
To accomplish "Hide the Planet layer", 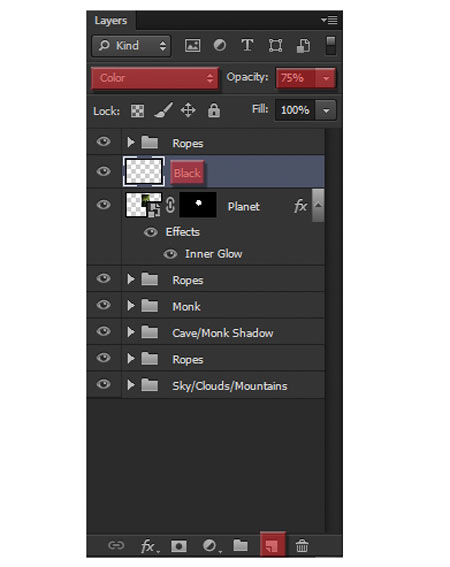I will click(103, 205).
